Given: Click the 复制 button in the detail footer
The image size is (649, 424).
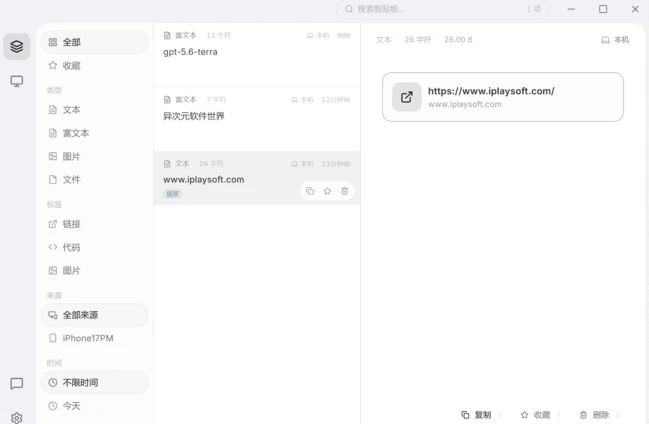Looking at the screenshot, I should pos(476,415).
